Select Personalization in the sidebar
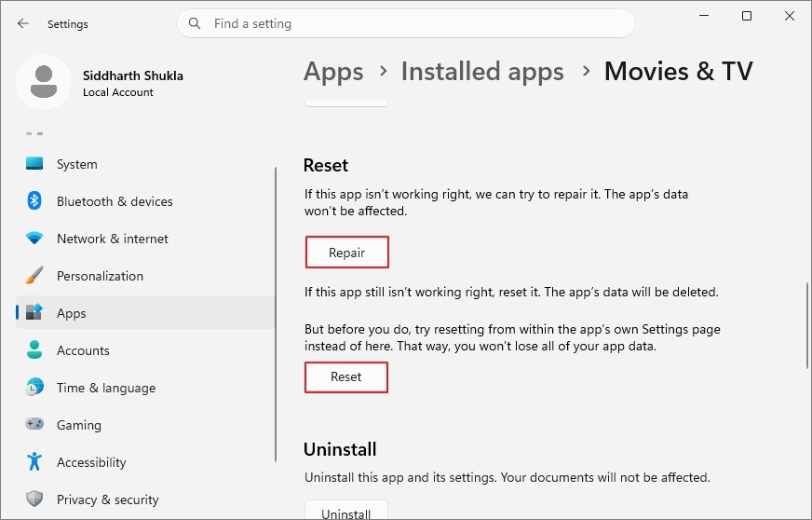Screen dimensions: 812x520 point(145,276)
